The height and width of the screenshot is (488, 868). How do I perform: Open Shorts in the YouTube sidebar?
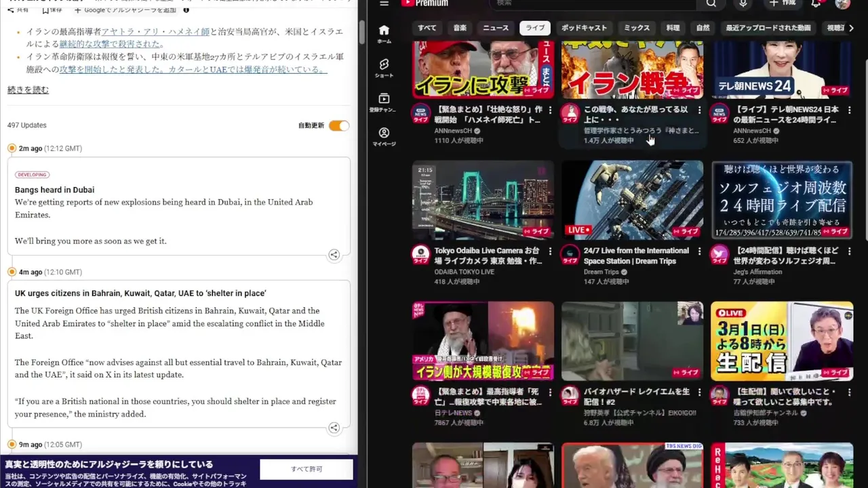384,68
